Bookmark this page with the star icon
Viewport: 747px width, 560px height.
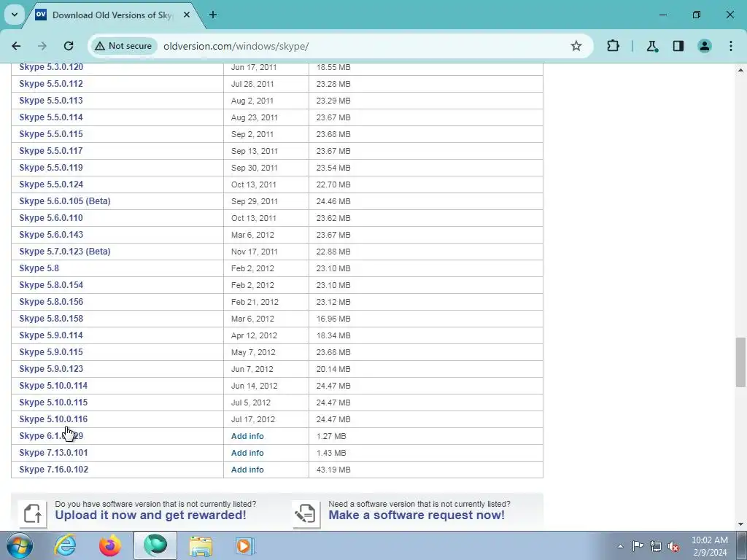click(x=576, y=46)
